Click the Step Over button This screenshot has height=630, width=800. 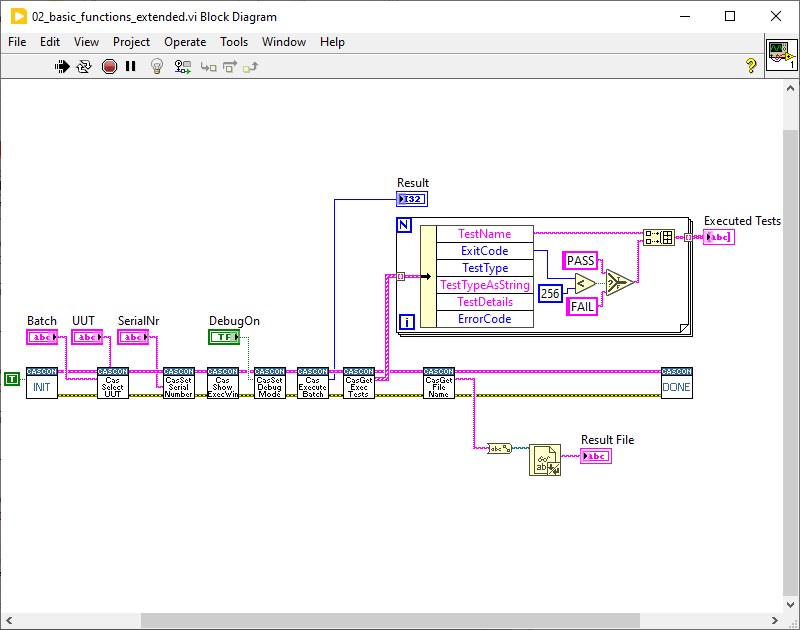[x=230, y=67]
